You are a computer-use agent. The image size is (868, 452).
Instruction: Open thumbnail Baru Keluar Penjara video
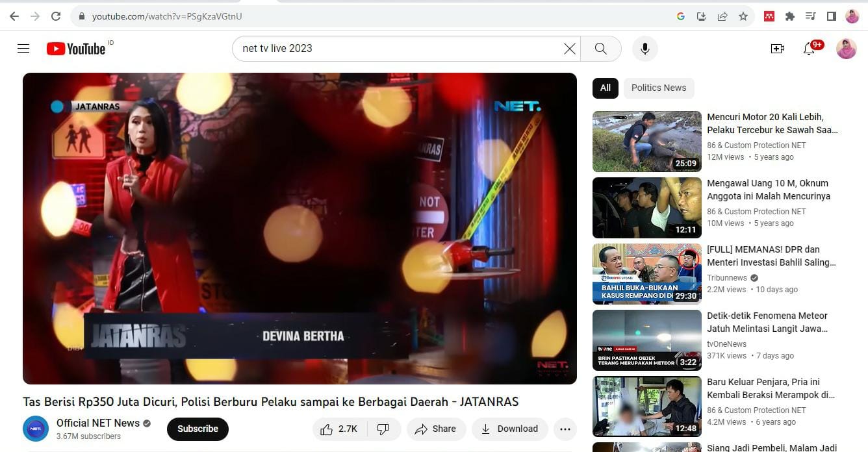click(x=647, y=407)
